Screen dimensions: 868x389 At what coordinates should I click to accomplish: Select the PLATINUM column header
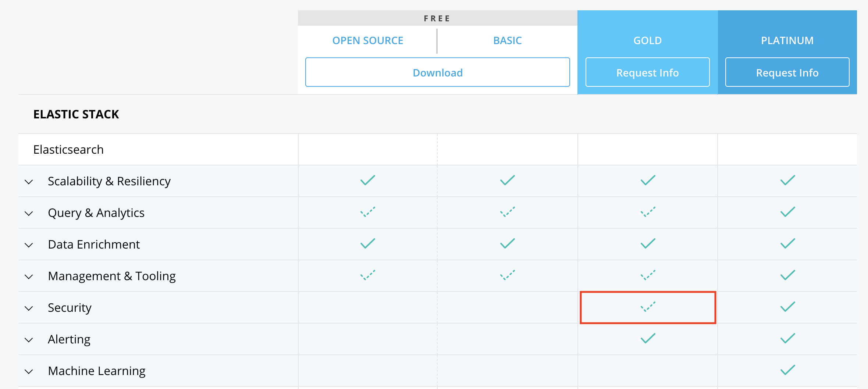coord(787,40)
